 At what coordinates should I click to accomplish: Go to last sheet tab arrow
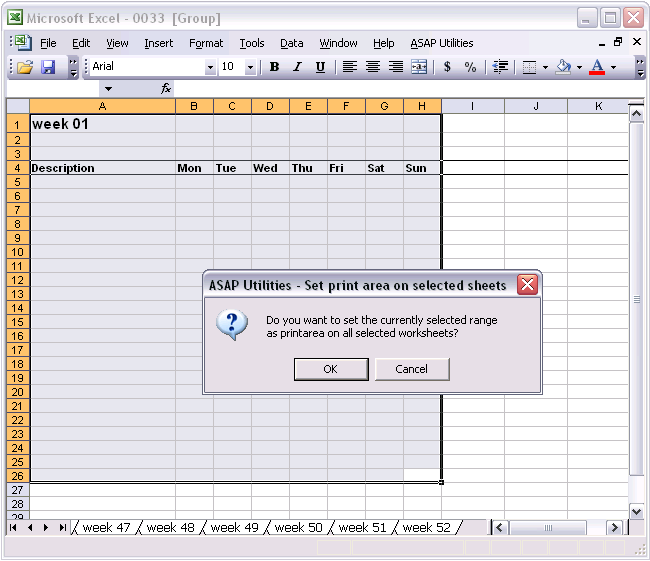(x=62, y=527)
